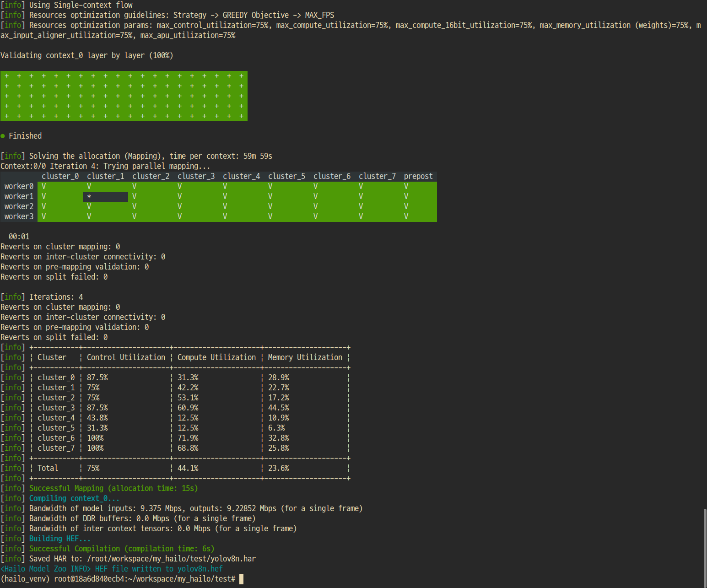Click the worker0 row label
The image size is (707, 588).
coord(19,186)
